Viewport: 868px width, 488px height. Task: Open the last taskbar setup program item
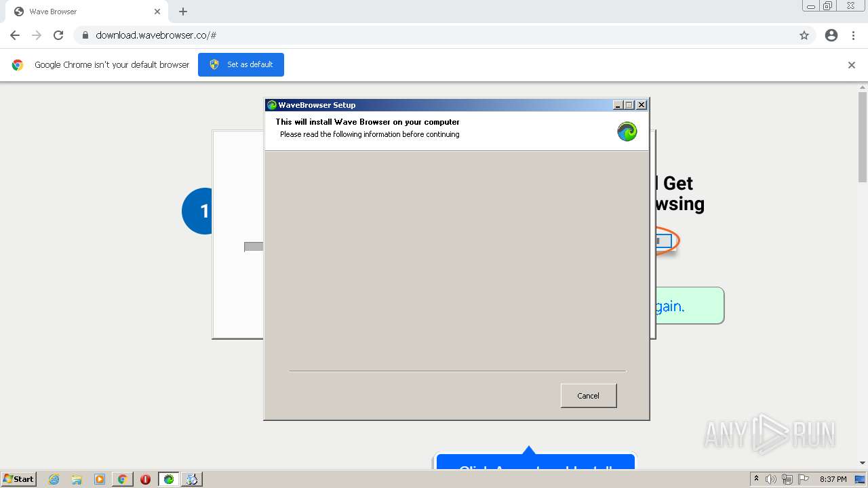click(x=192, y=479)
